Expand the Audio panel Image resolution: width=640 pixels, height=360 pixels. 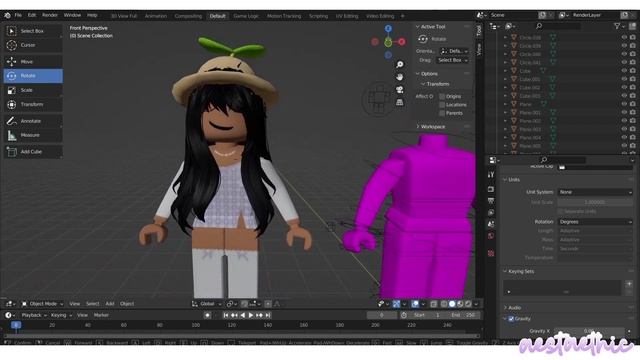(514, 308)
